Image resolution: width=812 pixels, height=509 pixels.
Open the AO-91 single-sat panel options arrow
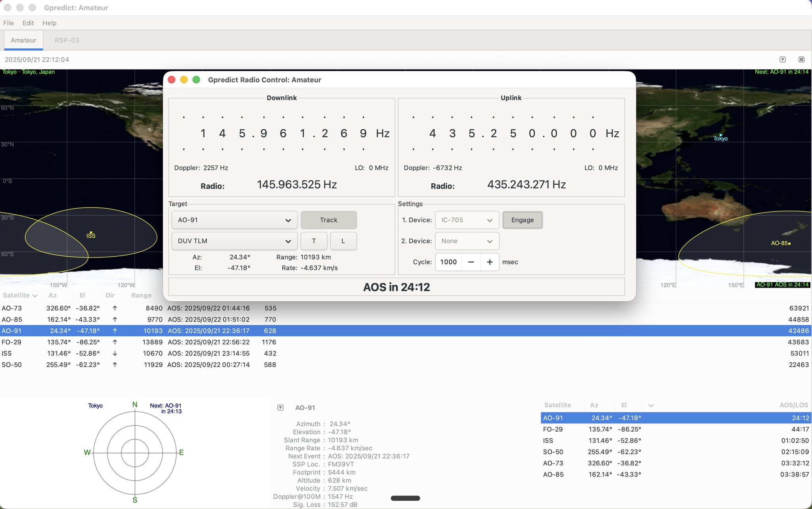280,407
